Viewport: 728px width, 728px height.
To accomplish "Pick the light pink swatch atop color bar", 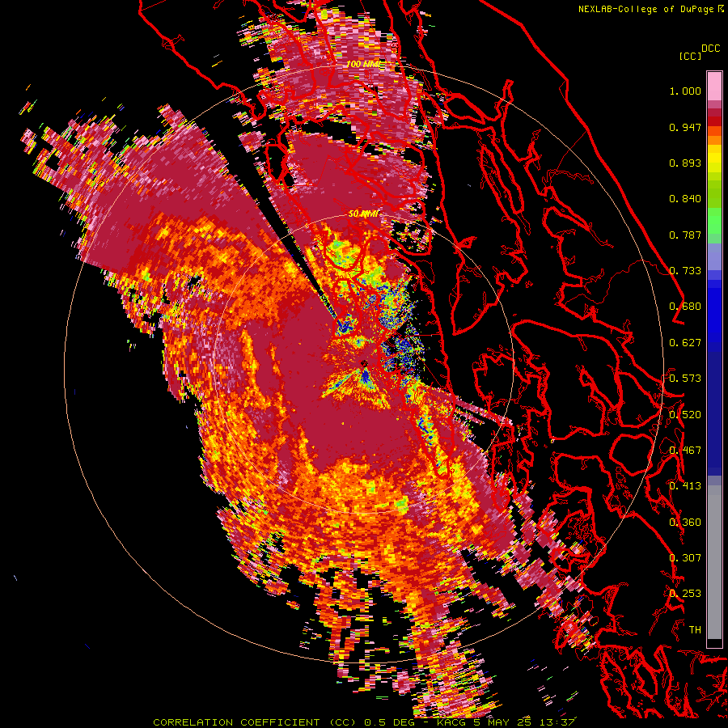I will tap(714, 86).
